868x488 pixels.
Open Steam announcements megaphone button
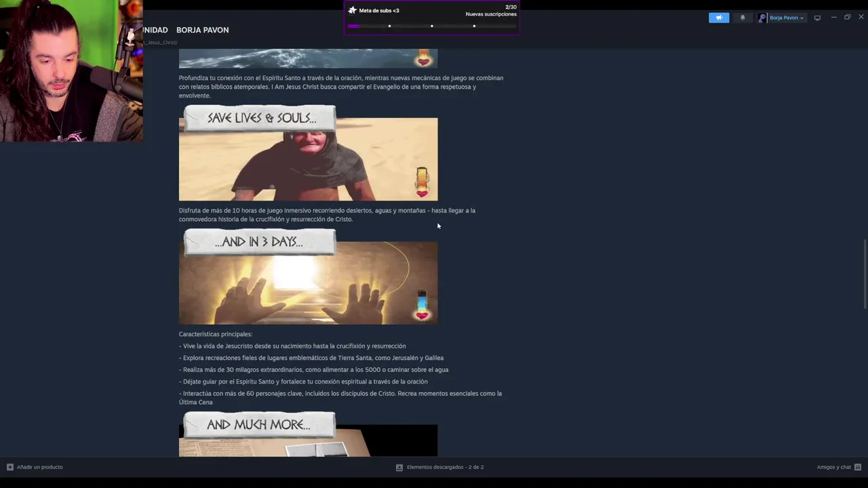pos(719,18)
